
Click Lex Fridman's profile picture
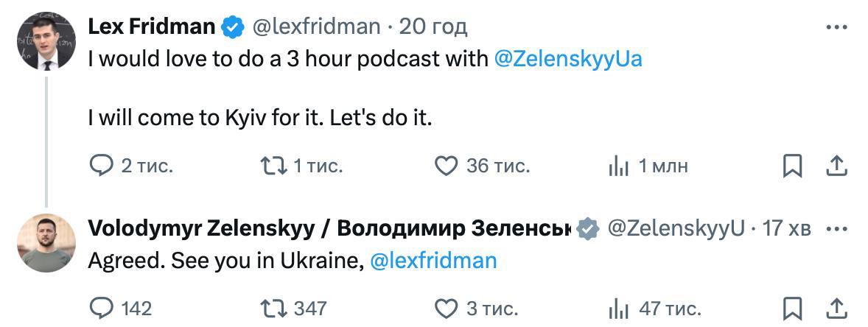(x=46, y=41)
